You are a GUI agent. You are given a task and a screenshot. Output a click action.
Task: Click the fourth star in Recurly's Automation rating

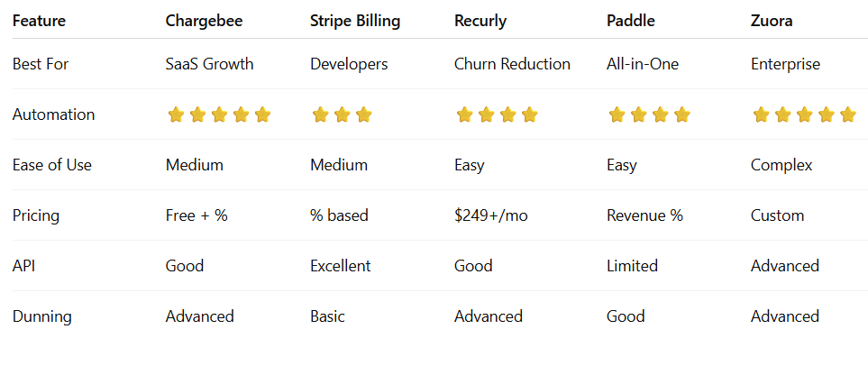(x=529, y=114)
